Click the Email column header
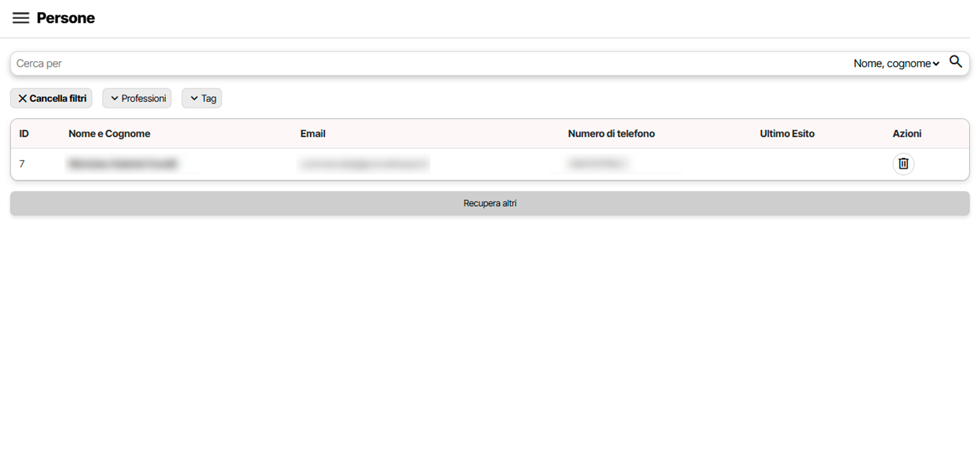Screen dimensions: 980x461 click(x=313, y=134)
